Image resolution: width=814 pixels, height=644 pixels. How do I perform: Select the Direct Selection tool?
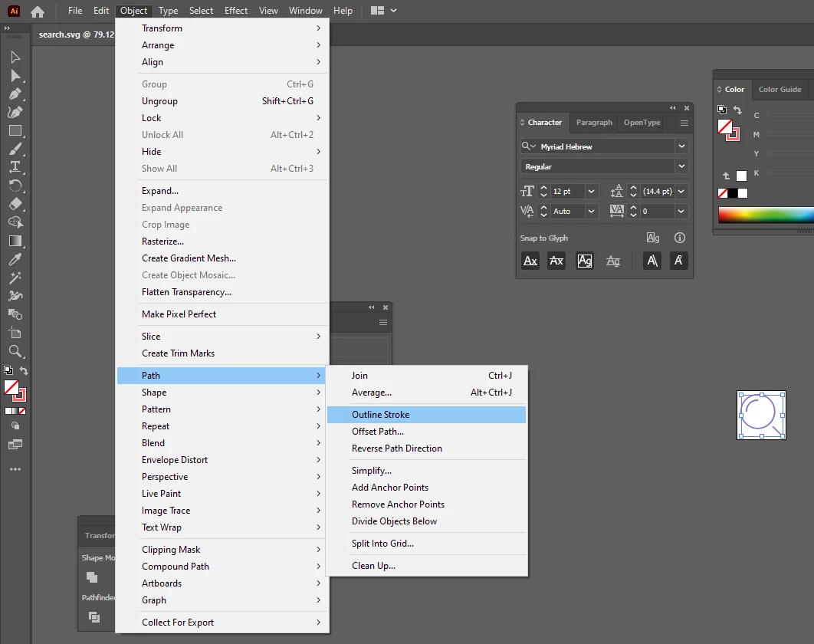click(x=15, y=76)
